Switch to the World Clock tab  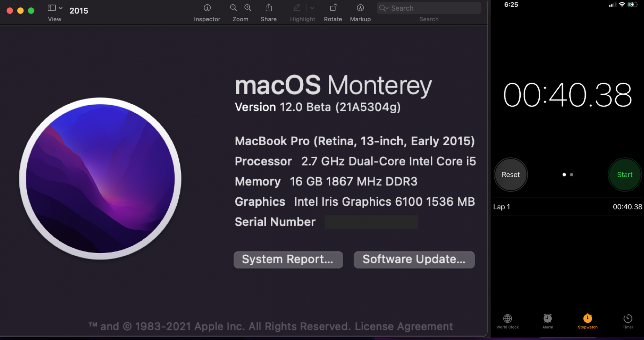(507, 321)
